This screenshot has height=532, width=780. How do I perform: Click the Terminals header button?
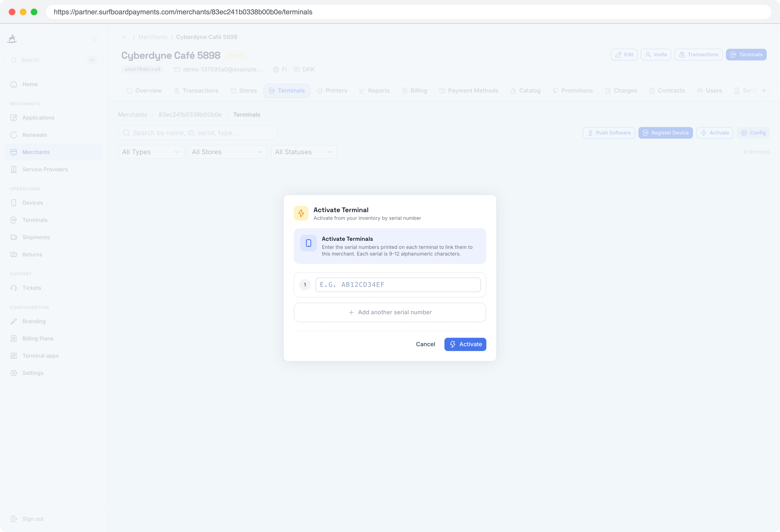[x=746, y=55]
